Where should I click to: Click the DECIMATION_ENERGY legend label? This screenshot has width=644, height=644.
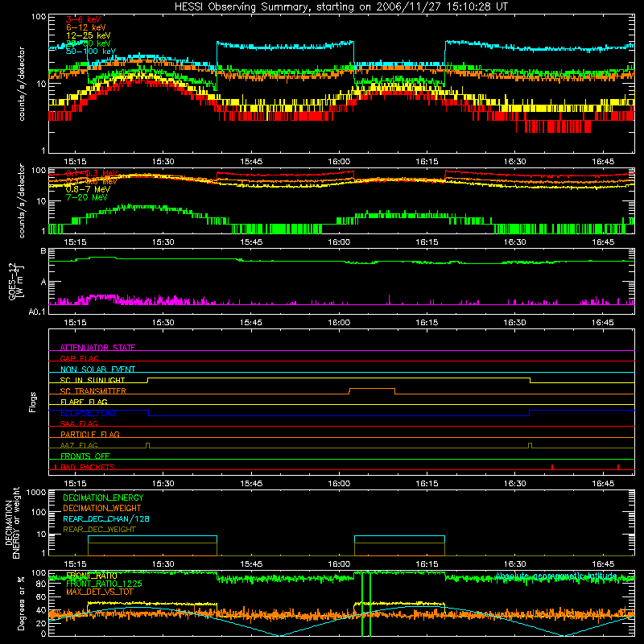pyautogui.click(x=103, y=497)
